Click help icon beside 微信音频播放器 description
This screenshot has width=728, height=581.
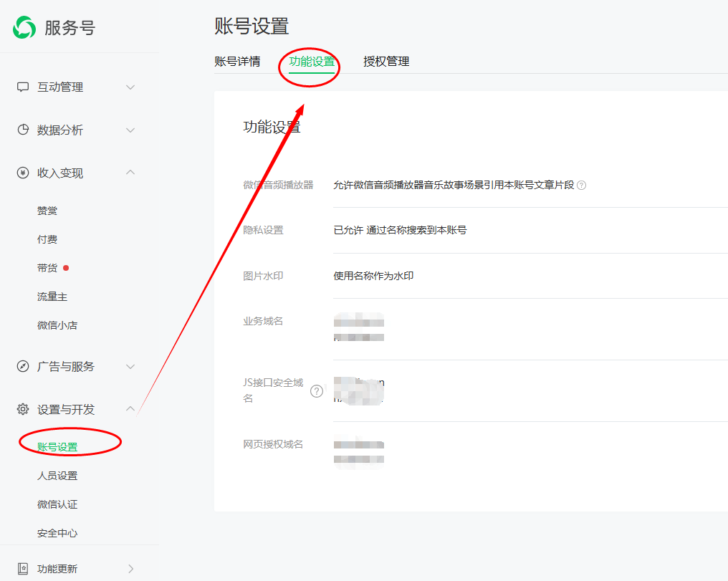pos(581,185)
